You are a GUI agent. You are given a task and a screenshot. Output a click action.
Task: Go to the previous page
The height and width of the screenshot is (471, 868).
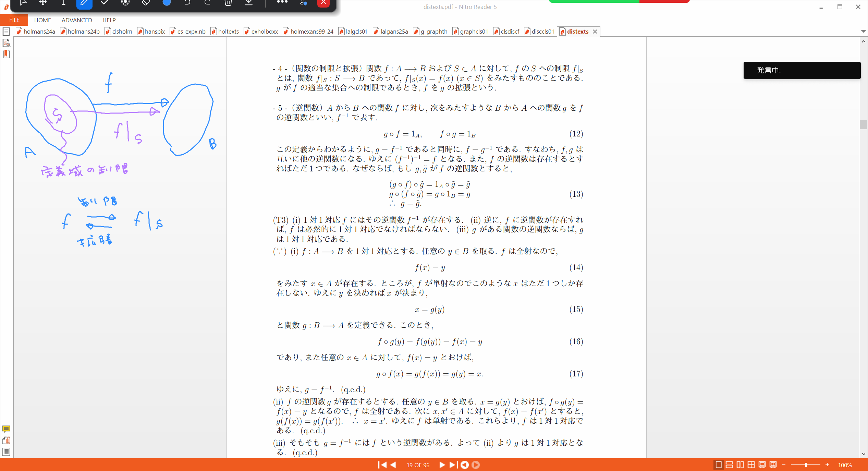393,465
